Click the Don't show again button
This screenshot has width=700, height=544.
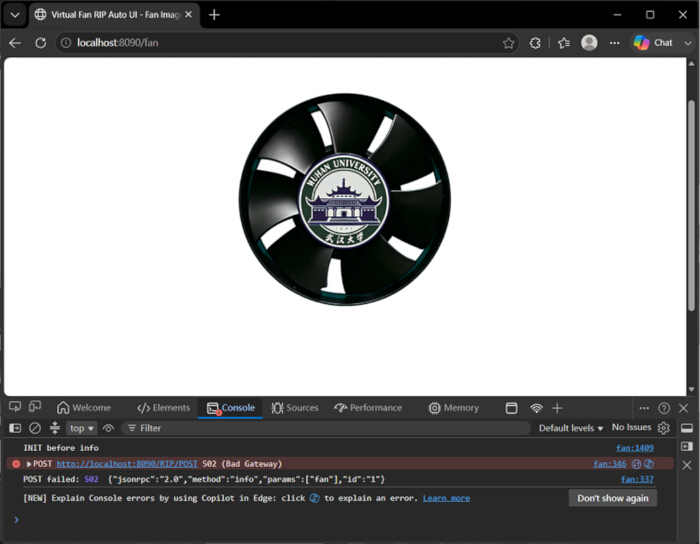pyautogui.click(x=612, y=498)
